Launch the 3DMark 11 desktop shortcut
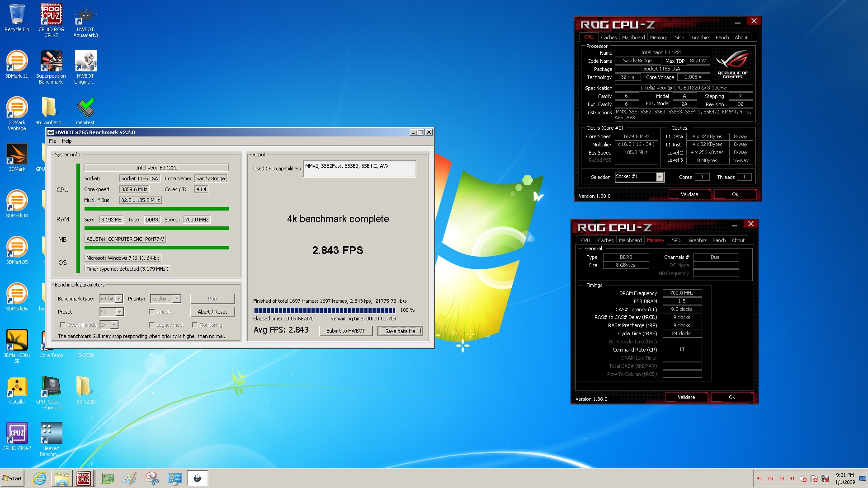 coord(17,65)
